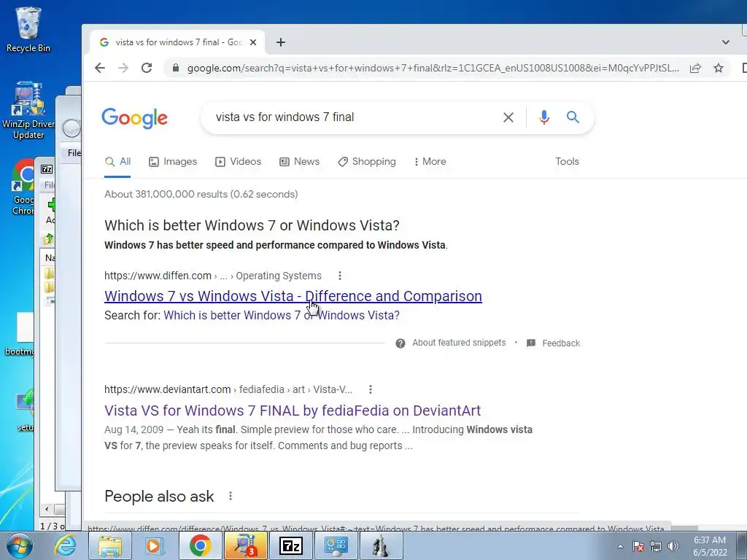Open 7-Zip from the taskbar
Image resolution: width=747 pixels, height=560 pixels.
(x=290, y=545)
